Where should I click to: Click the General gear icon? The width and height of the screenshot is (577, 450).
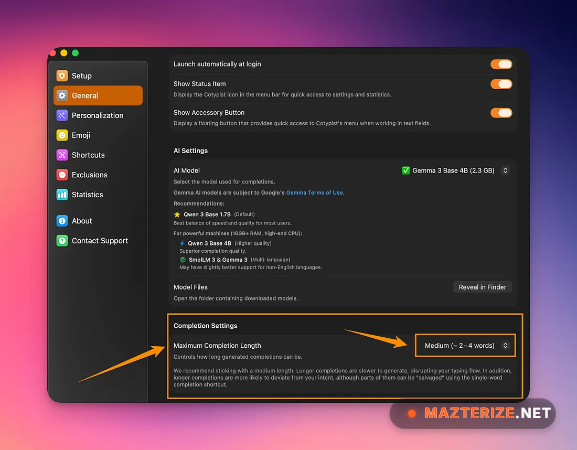click(62, 95)
